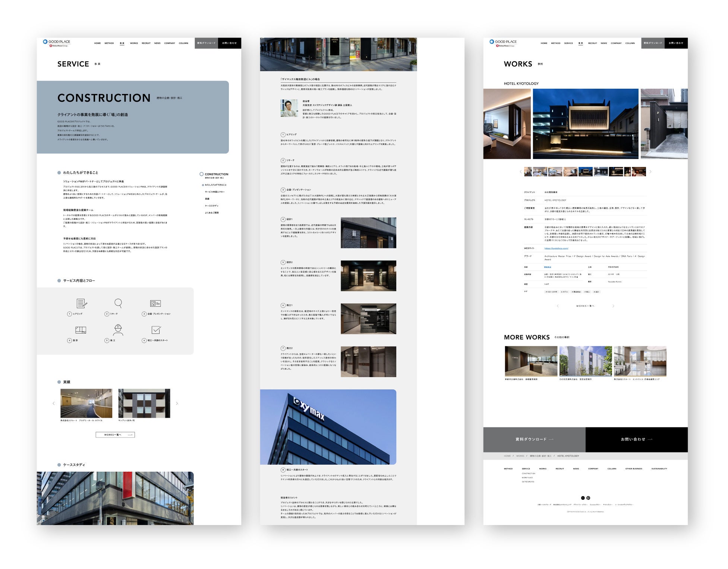Select サービス内容とフロー in the CONSTRUCTION side navigation
The image size is (728, 569).
point(214,192)
